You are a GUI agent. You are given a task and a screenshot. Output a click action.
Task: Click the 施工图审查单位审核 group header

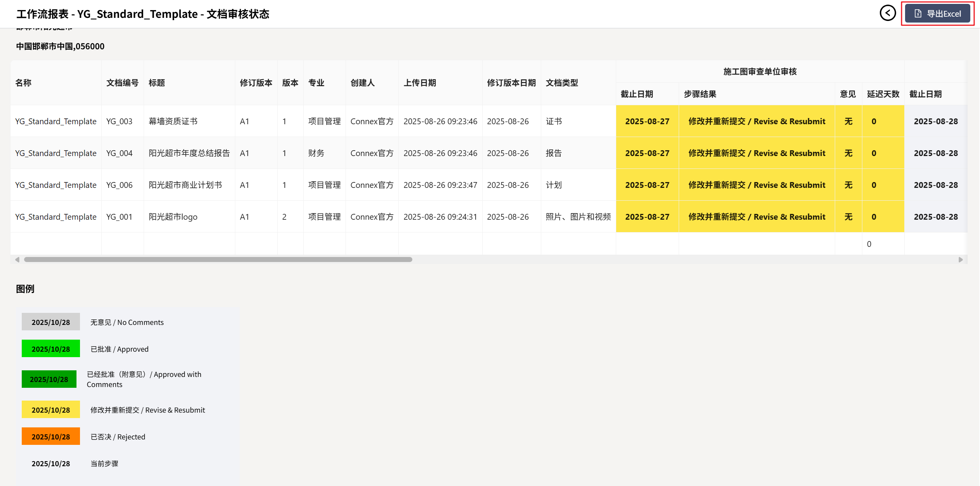[x=759, y=71]
